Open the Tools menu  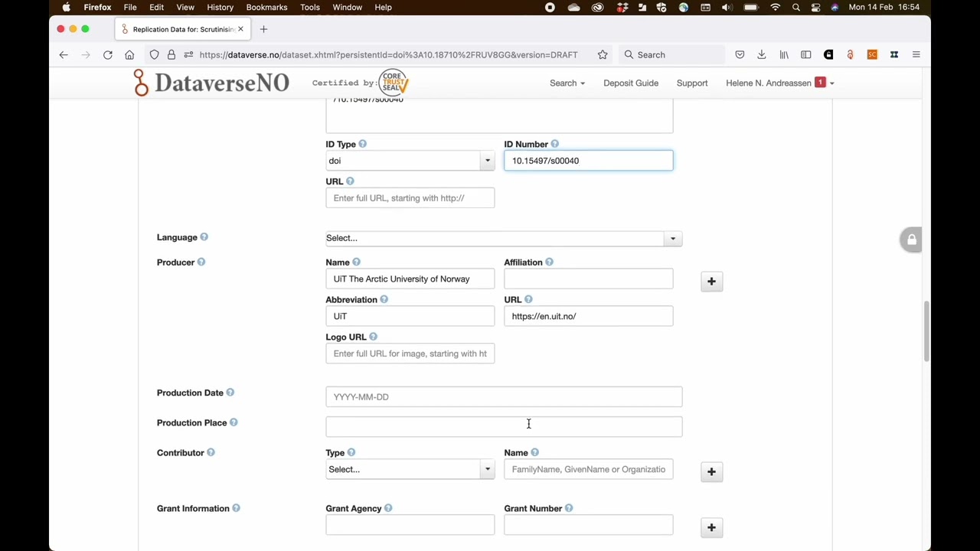tap(310, 7)
